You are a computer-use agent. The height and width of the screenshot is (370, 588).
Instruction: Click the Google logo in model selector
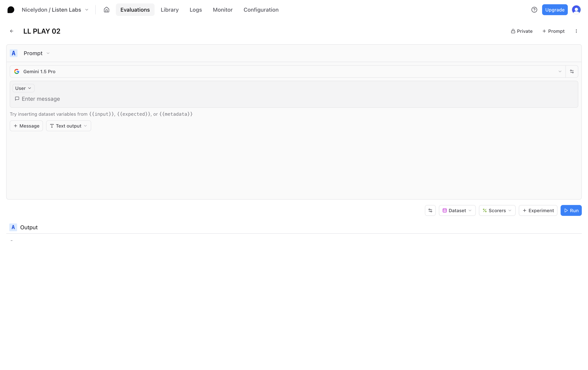(17, 71)
